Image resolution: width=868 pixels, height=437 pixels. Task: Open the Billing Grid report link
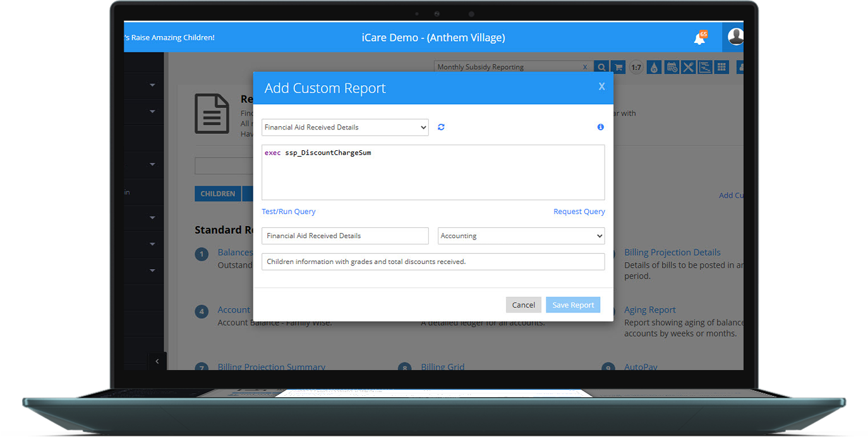coord(443,366)
